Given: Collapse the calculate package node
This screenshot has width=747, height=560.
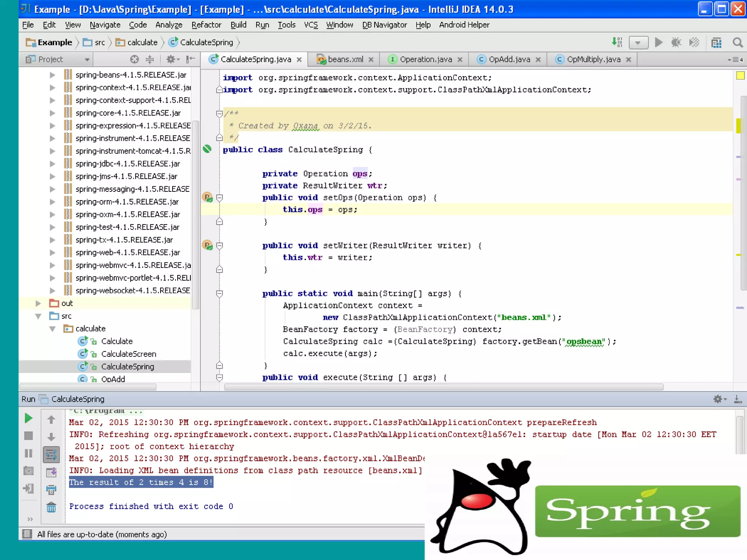Looking at the screenshot, I should [x=53, y=329].
